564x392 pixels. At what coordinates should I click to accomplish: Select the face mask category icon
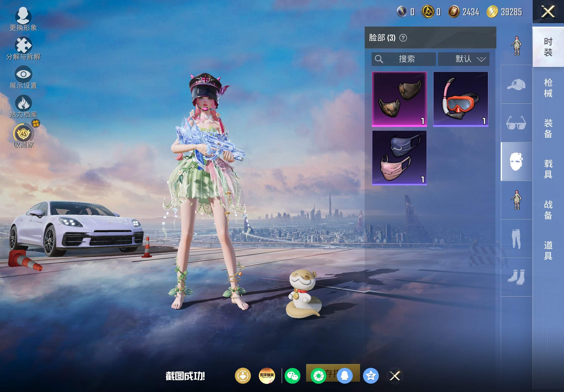(x=516, y=161)
